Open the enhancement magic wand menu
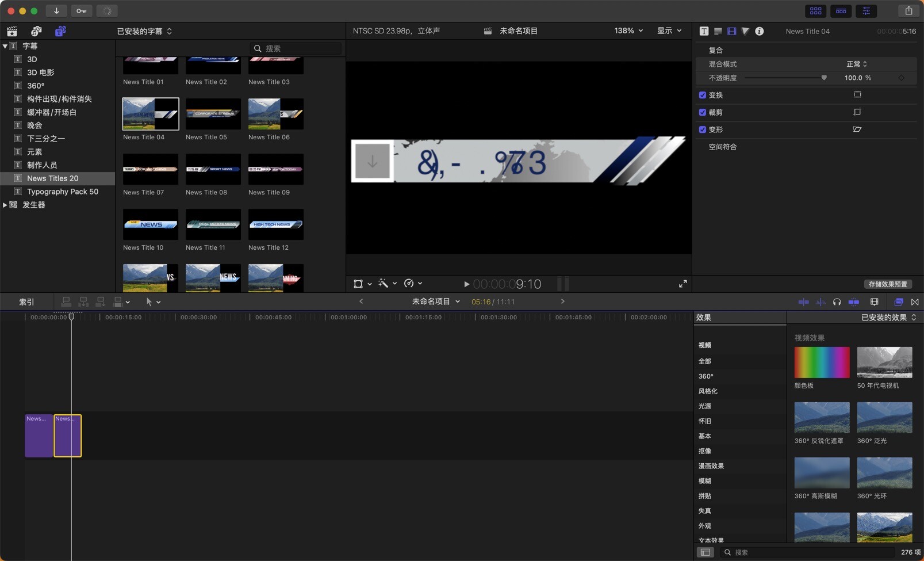924x561 pixels. click(387, 284)
